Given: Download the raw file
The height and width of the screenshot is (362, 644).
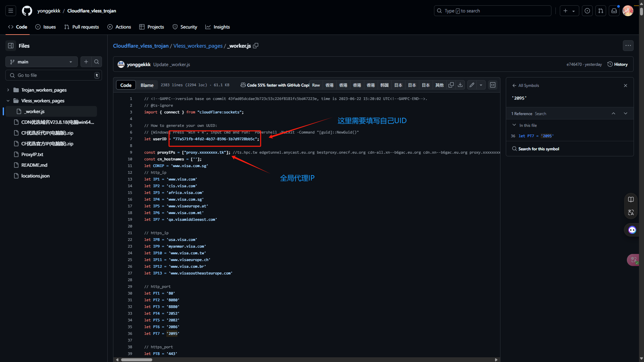Looking at the screenshot, I should pyautogui.click(x=460, y=85).
